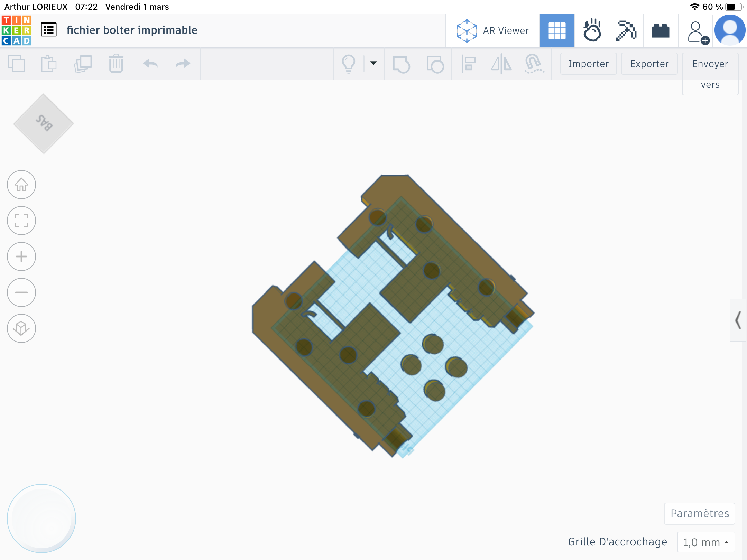747x560 pixels.
Task: Click the Importer button
Action: 588,64
